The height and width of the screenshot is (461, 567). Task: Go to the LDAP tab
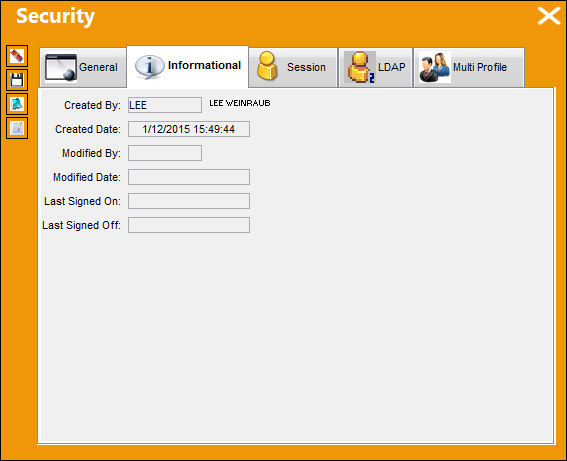coord(375,67)
